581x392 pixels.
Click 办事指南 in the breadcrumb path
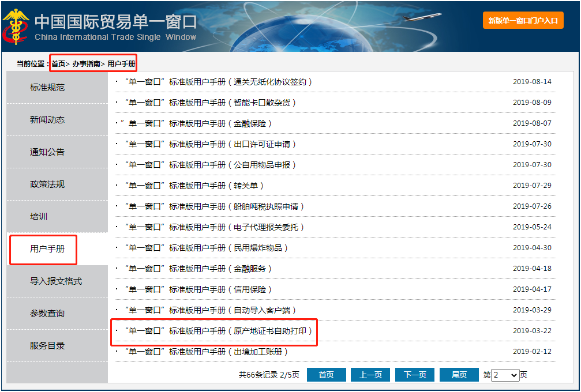click(x=87, y=64)
